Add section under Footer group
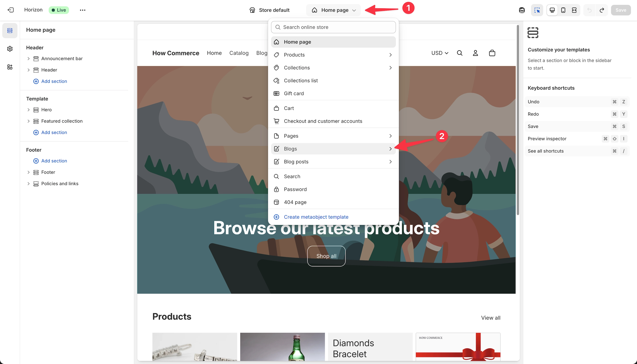 pyautogui.click(x=50, y=161)
